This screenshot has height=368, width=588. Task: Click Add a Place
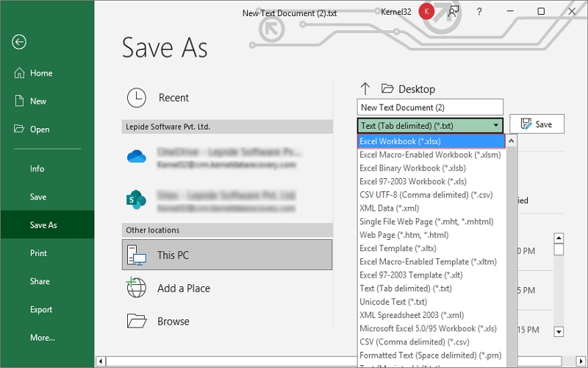click(227, 288)
